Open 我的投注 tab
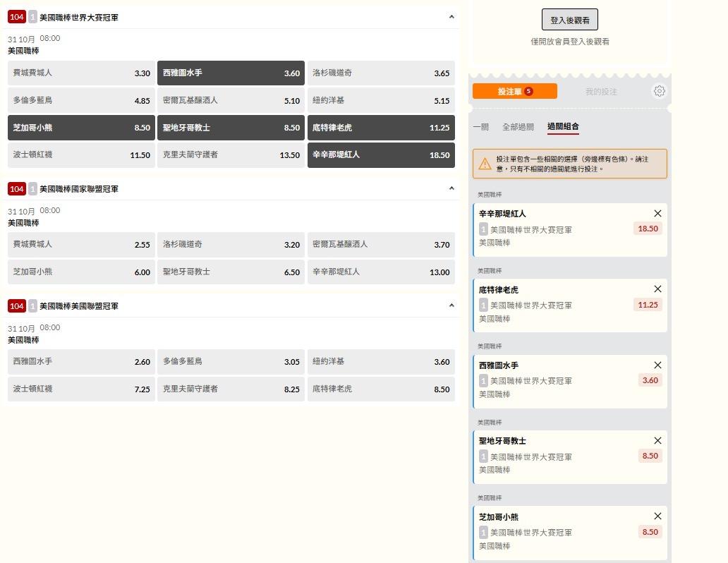 pos(601,92)
